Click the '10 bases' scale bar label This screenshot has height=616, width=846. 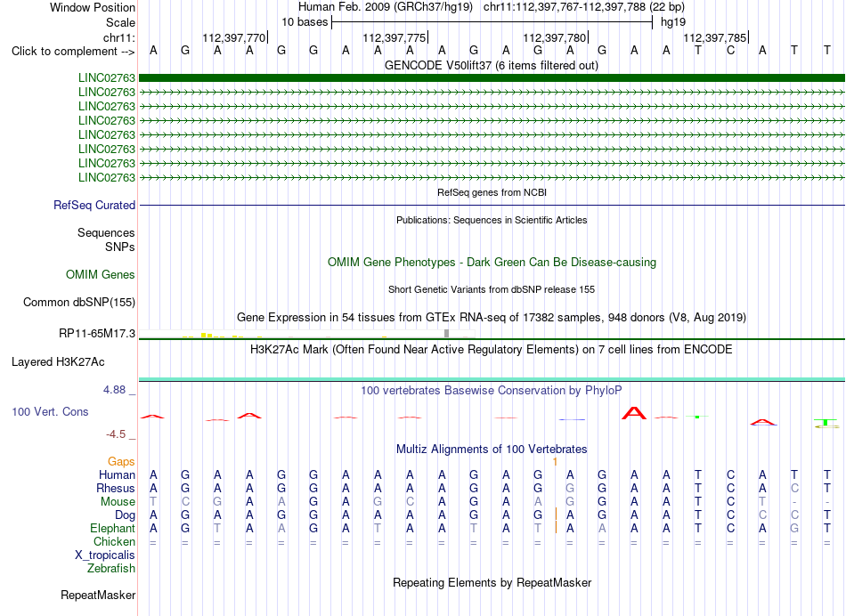pyautogui.click(x=305, y=22)
